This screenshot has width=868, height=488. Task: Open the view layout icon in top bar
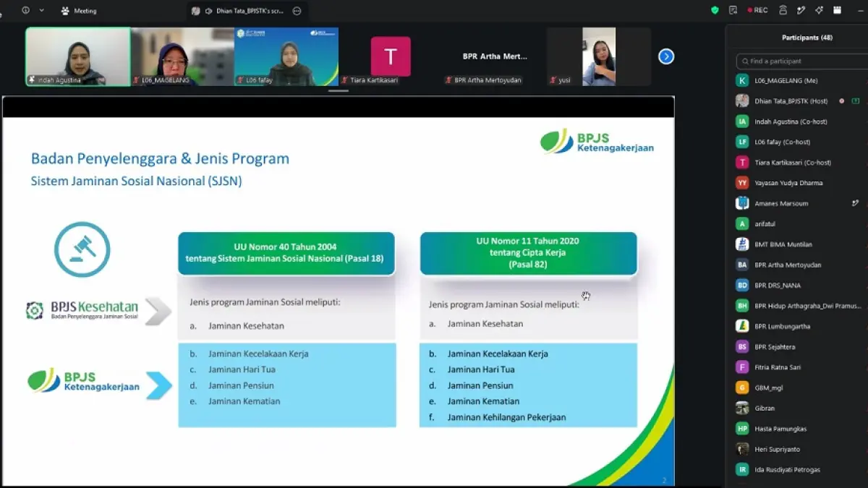click(837, 10)
